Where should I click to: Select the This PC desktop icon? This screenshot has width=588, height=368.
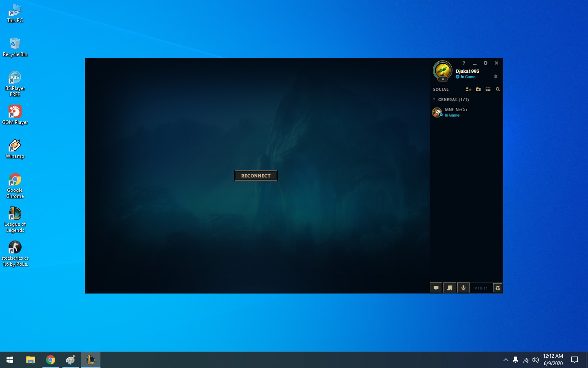tap(15, 13)
